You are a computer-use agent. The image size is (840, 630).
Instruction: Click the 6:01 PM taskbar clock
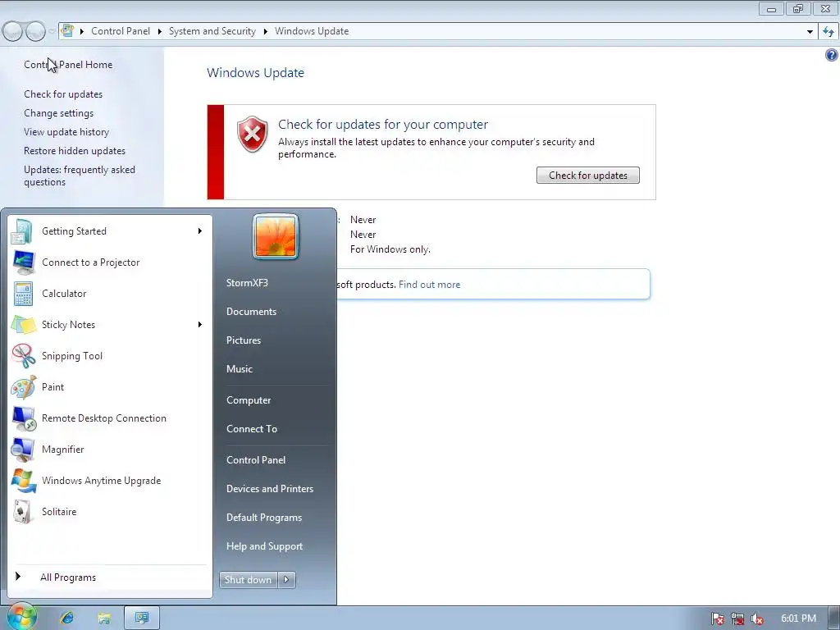pyautogui.click(x=798, y=619)
